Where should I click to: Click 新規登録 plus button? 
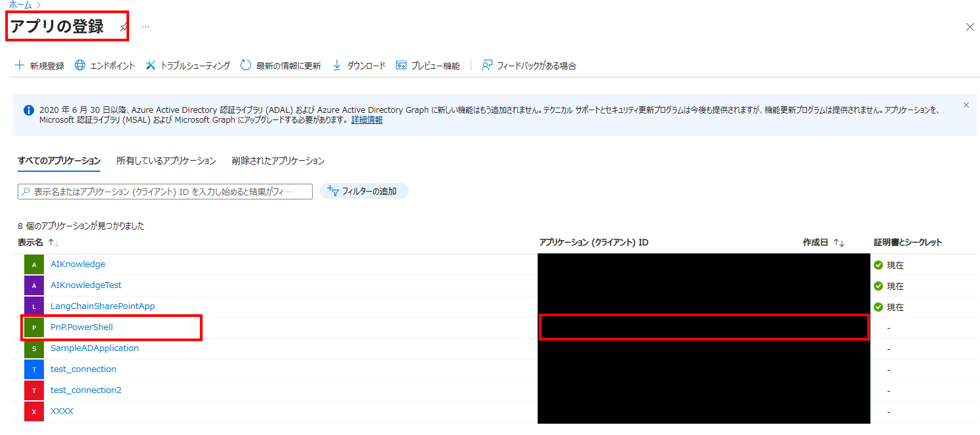point(39,66)
